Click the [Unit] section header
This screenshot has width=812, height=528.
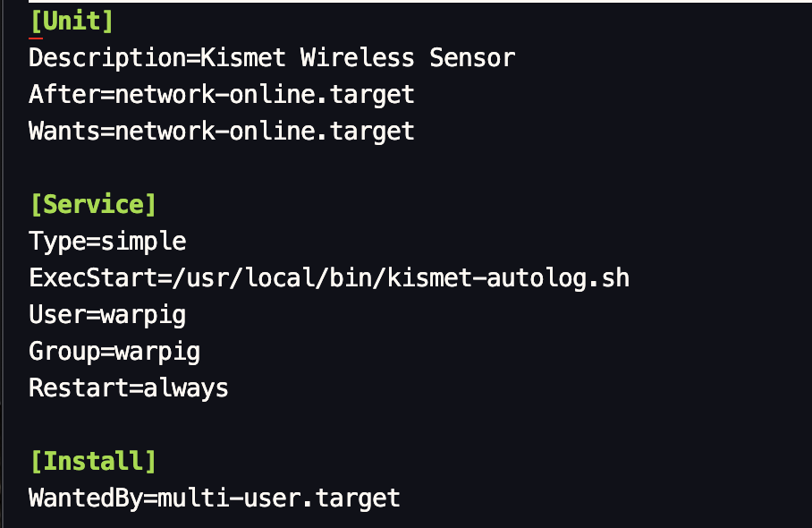click(x=72, y=21)
